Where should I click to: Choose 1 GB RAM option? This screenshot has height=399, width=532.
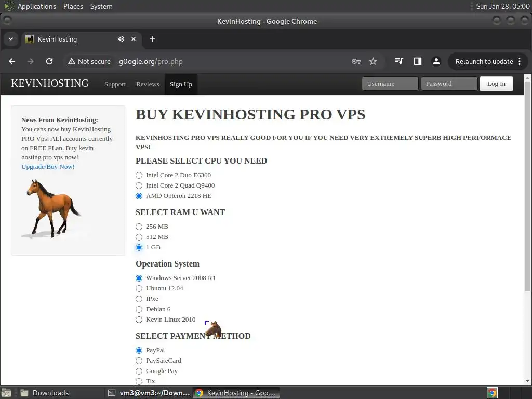pos(139,248)
